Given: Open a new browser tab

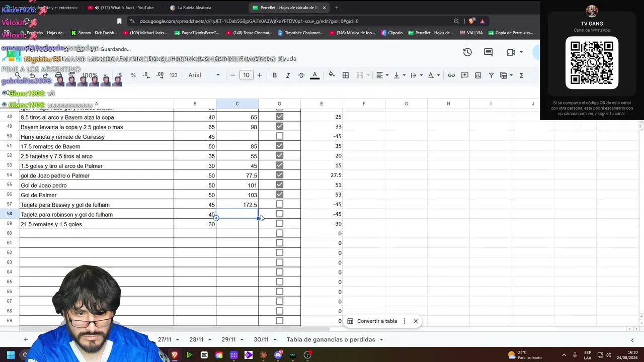Looking at the screenshot, I should tap(337, 8).
